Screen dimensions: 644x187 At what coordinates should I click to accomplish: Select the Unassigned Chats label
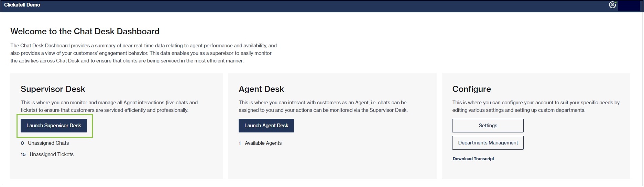(x=48, y=143)
